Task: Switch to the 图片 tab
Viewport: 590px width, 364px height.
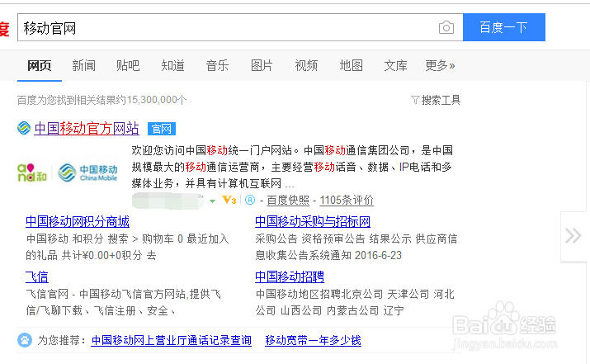Action: click(262, 66)
